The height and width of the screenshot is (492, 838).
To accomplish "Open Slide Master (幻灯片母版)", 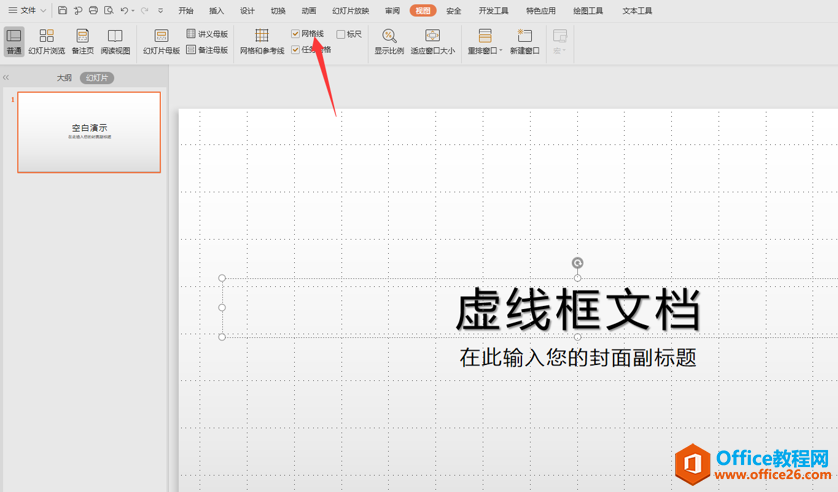I will [161, 41].
